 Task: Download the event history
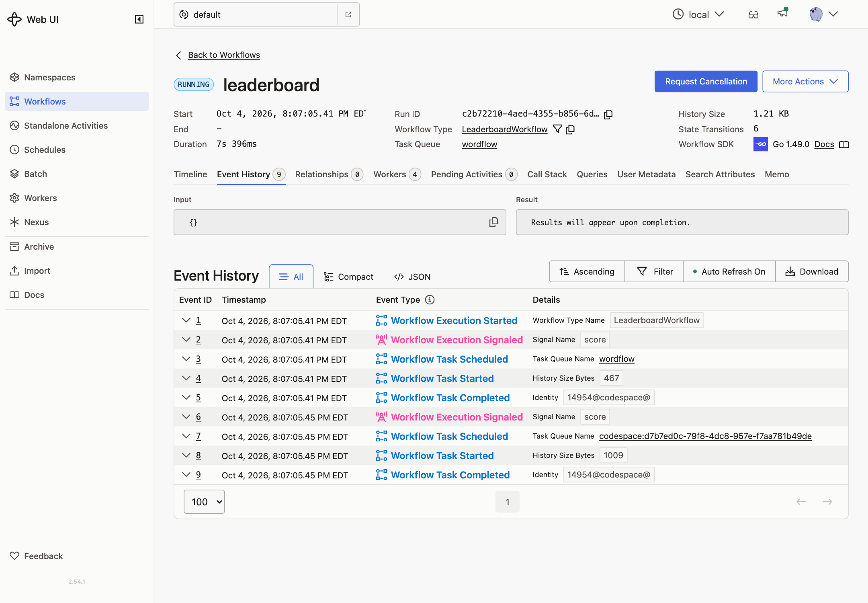812,271
